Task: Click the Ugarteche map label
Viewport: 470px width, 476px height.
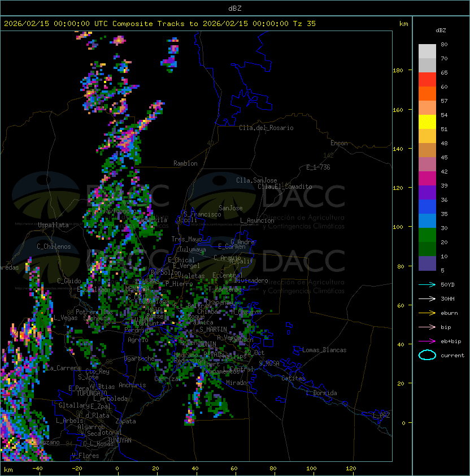Action: click(x=140, y=358)
